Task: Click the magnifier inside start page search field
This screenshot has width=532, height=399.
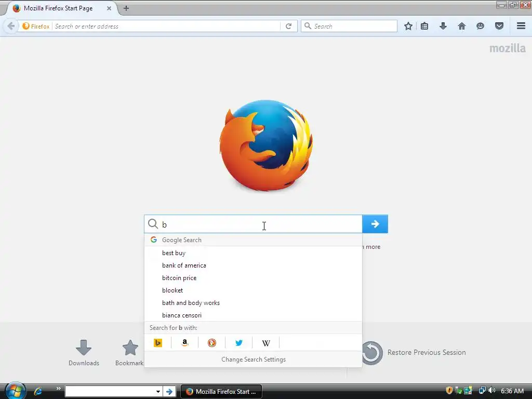Action: click(153, 223)
